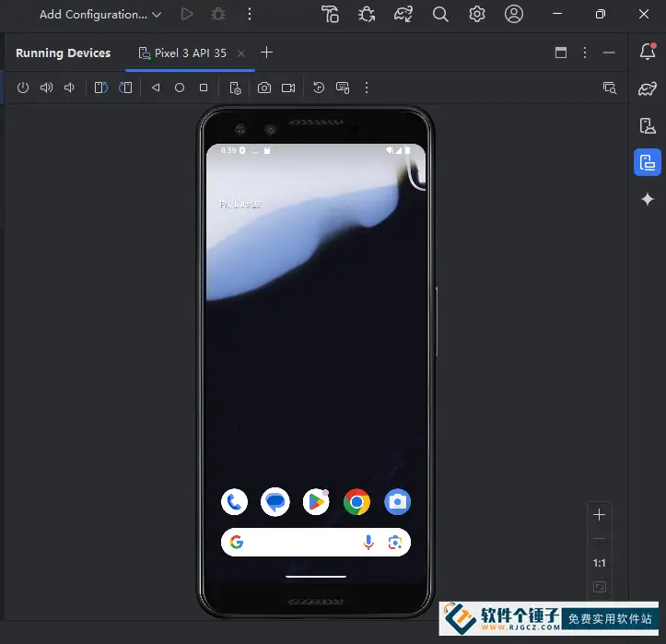The width and height of the screenshot is (666, 644).
Task: Tap the emulator Overview square button
Action: 204,88
